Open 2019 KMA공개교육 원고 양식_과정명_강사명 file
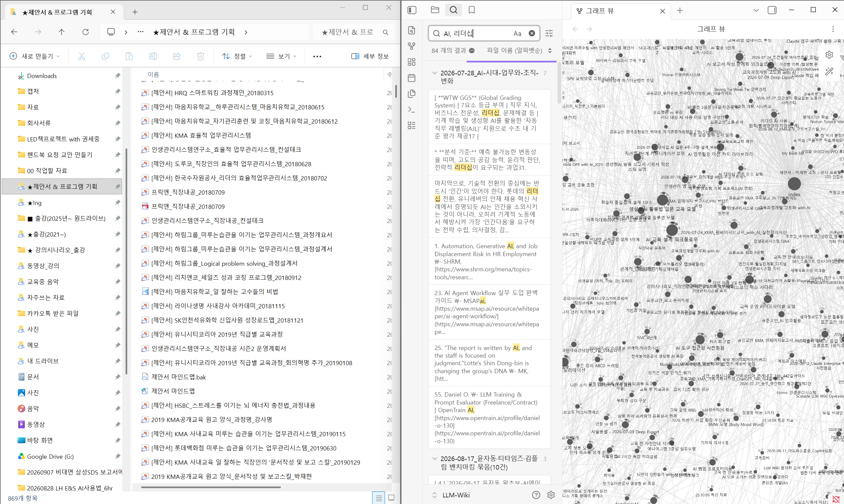Viewport: 844px width, 504px height. point(211,419)
